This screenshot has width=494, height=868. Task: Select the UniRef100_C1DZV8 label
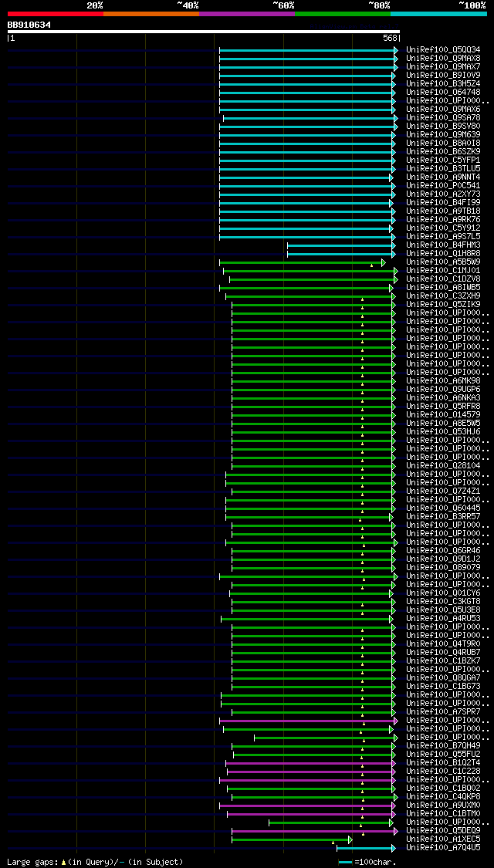click(x=443, y=279)
